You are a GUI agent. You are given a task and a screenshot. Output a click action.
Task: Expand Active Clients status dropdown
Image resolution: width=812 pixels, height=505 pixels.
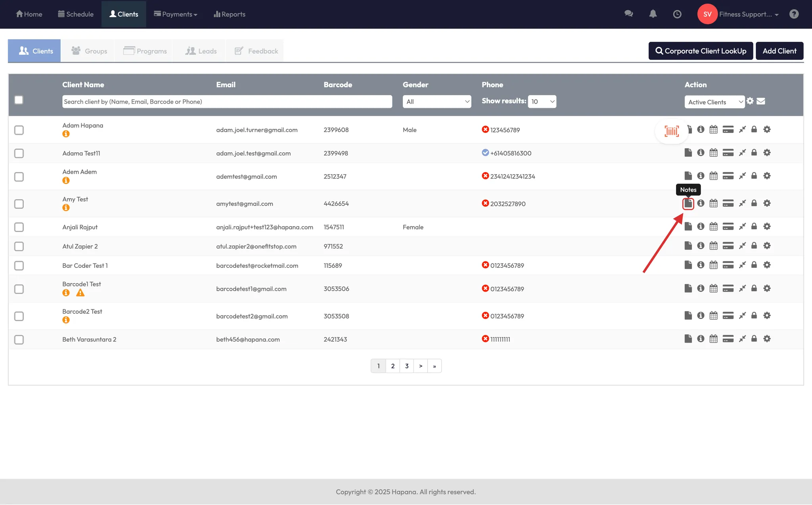coord(714,102)
